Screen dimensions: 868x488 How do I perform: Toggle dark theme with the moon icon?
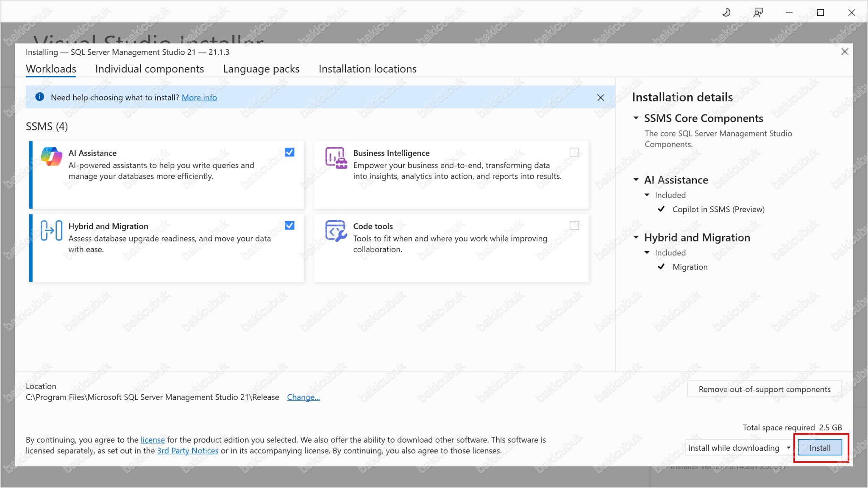[726, 12]
